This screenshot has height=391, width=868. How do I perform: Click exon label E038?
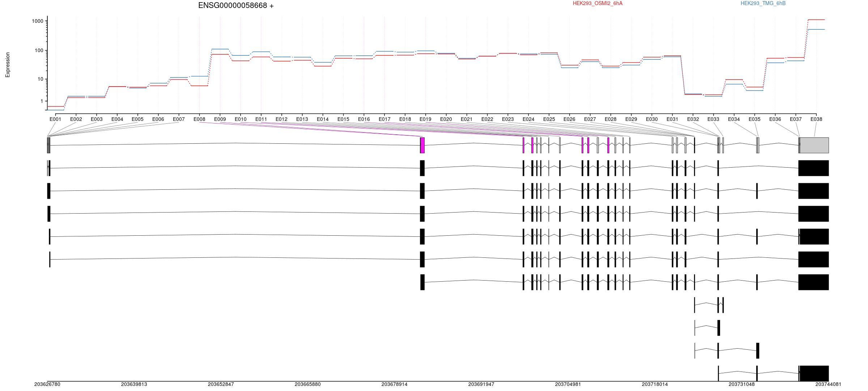(x=816, y=119)
